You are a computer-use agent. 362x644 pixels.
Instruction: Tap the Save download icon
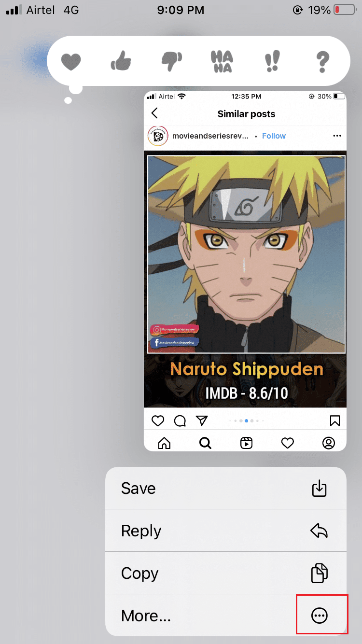pyautogui.click(x=320, y=488)
